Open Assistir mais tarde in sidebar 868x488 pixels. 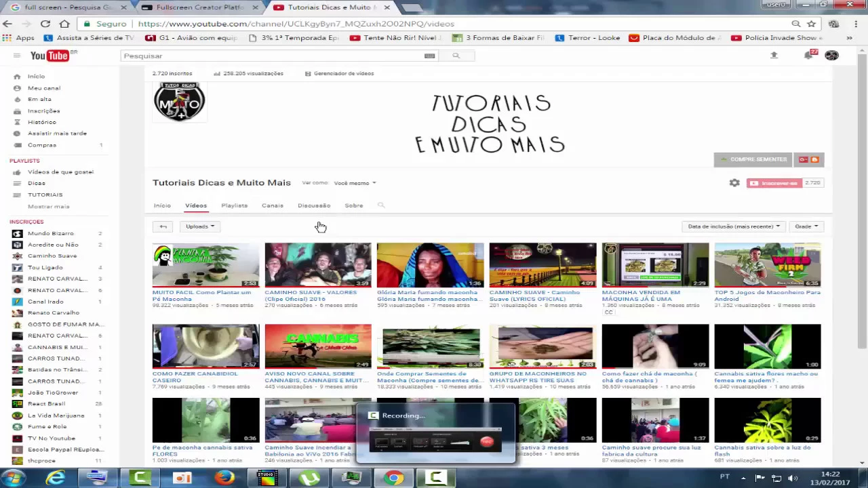coord(57,134)
